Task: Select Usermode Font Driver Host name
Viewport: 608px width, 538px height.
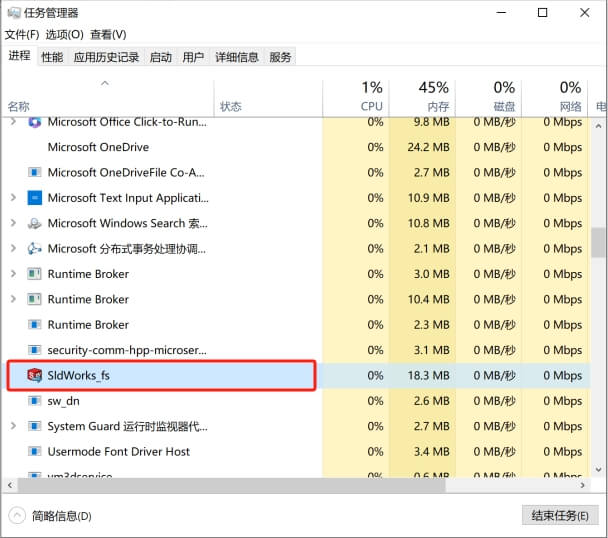Action: coord(119,452)
